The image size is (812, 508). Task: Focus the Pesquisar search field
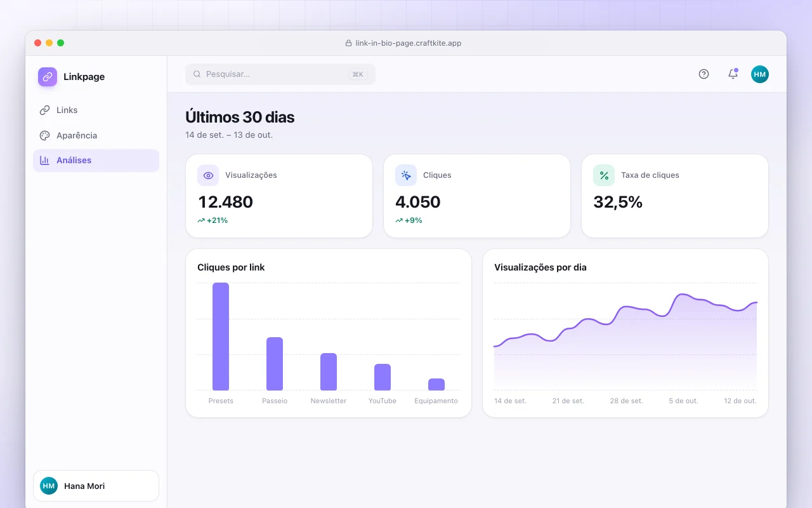tap(280, 74)
